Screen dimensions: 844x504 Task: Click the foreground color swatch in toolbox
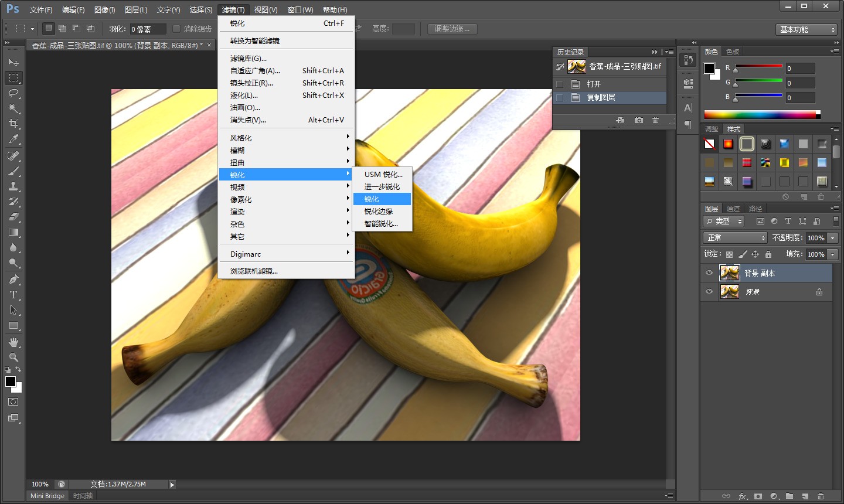click(11, 382)
